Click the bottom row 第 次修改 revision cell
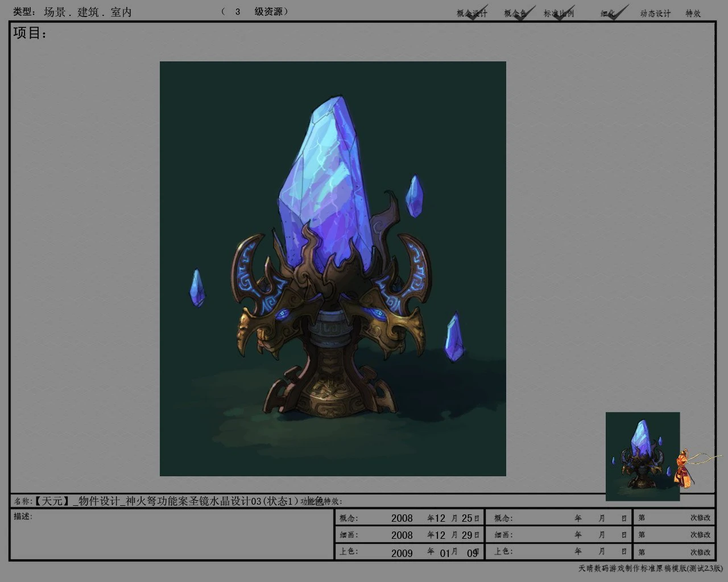The height and width of the screenshot is (582, 728). 674,552
